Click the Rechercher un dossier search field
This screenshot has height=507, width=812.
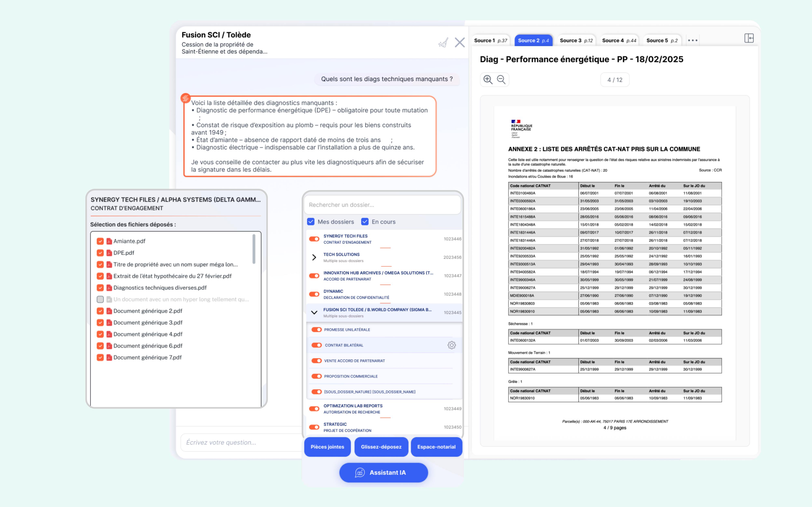coord(382,205)
